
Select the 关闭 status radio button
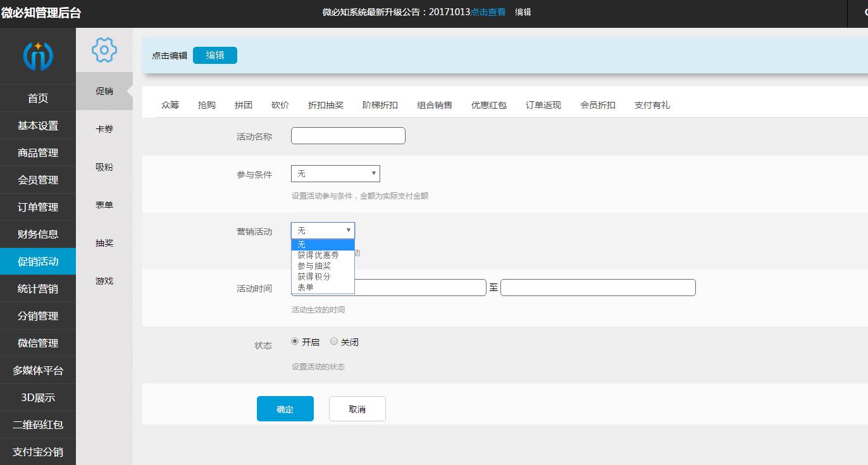coord(334,341)
